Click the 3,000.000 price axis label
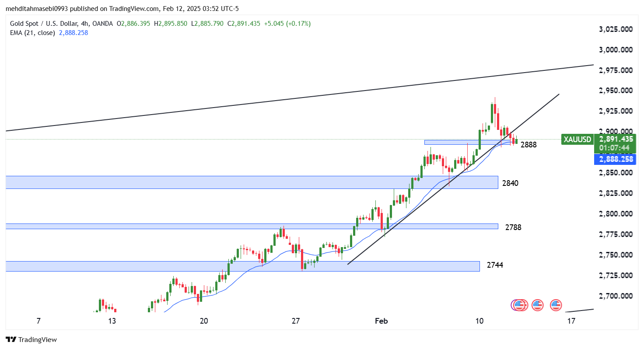This screenshot has height=349, width=644. pyautogui.click(x=616, y=50)
